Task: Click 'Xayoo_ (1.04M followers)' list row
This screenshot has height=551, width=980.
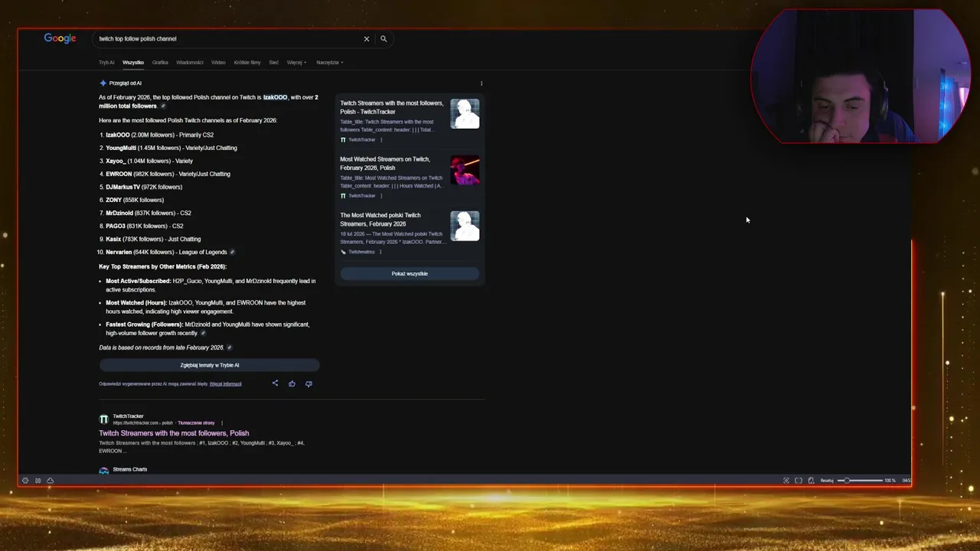Action: click(149, 161)
